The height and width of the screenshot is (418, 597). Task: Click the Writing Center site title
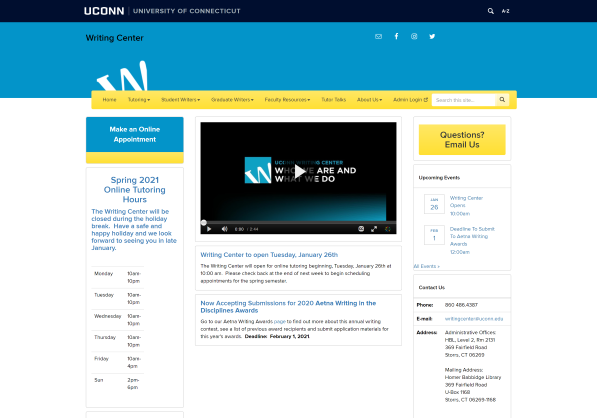pos(115,38)
